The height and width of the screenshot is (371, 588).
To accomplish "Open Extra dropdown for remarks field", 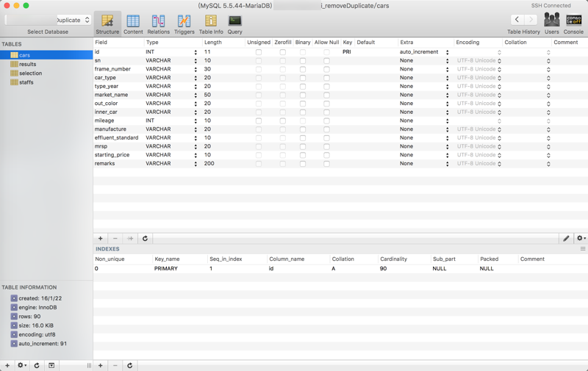I will (447, 164).
